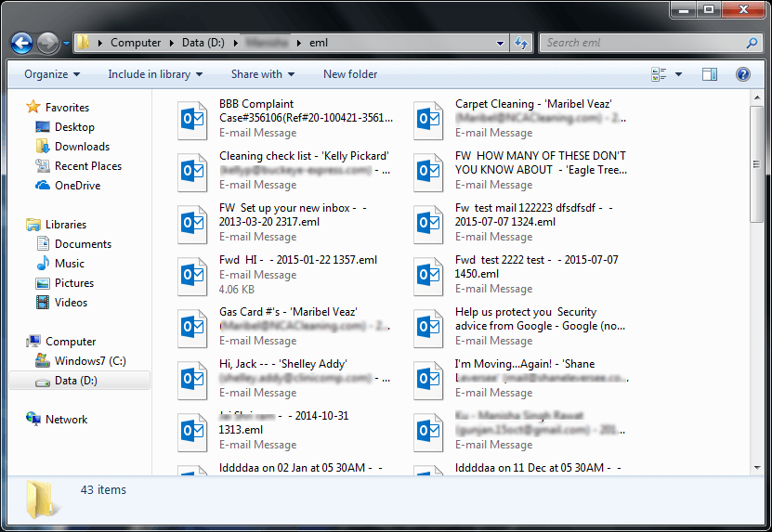This screenshot has height=532, width=772.
Task: Open Windows7 (C:) drive
Action: [81, 361]
